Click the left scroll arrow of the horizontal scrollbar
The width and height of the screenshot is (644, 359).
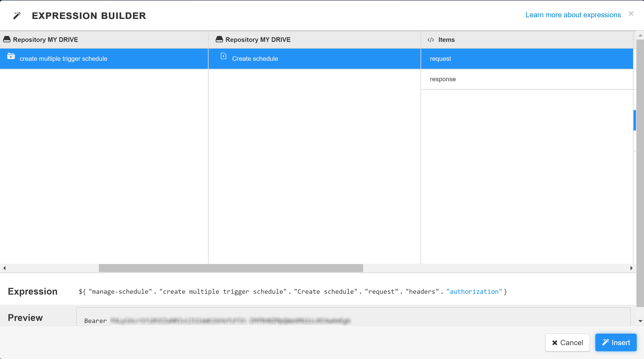click(x=4, y=268)
